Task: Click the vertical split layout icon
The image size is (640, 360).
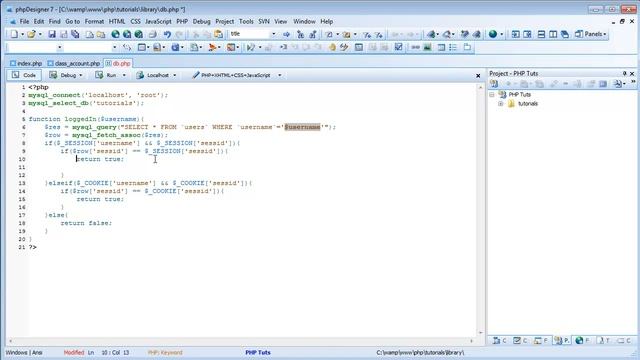Action: 553,34
